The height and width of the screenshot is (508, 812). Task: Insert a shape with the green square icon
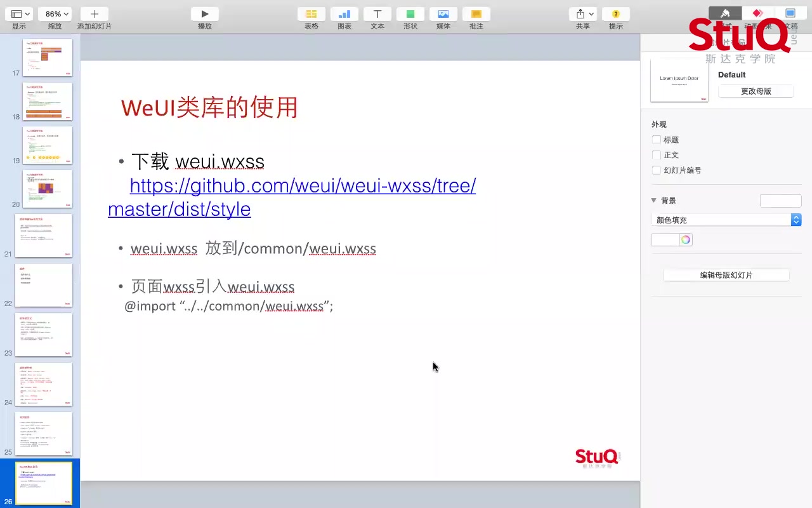[x=410, y=14]
